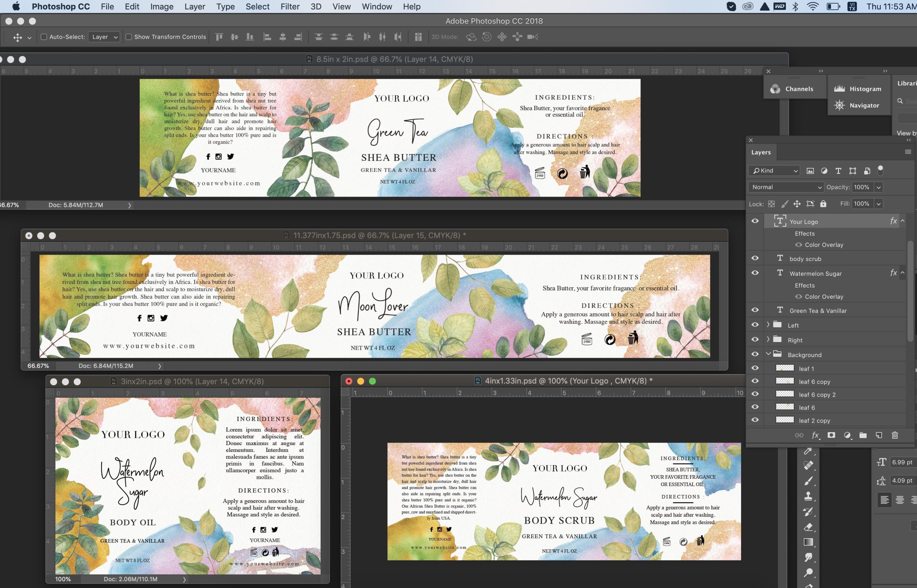Click Align left edges icon
The image size is (917, 588).
pos(267,37)
